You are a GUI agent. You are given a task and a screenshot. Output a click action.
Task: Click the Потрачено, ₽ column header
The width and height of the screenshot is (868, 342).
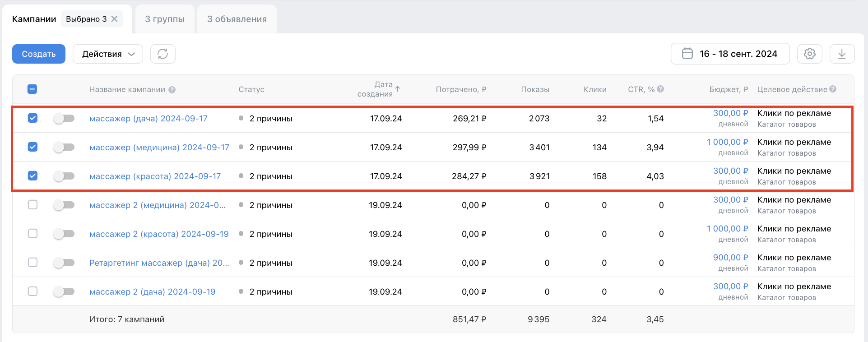point(461,89)
